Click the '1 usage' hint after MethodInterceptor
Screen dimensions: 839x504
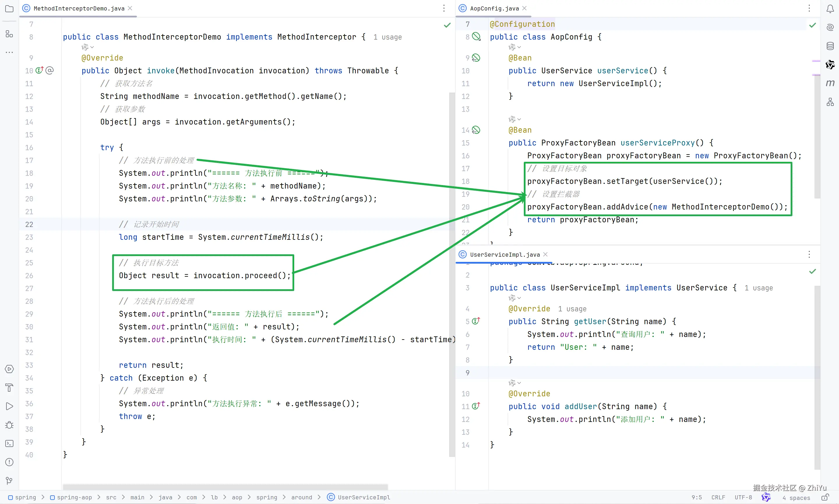tap(387, 37)
